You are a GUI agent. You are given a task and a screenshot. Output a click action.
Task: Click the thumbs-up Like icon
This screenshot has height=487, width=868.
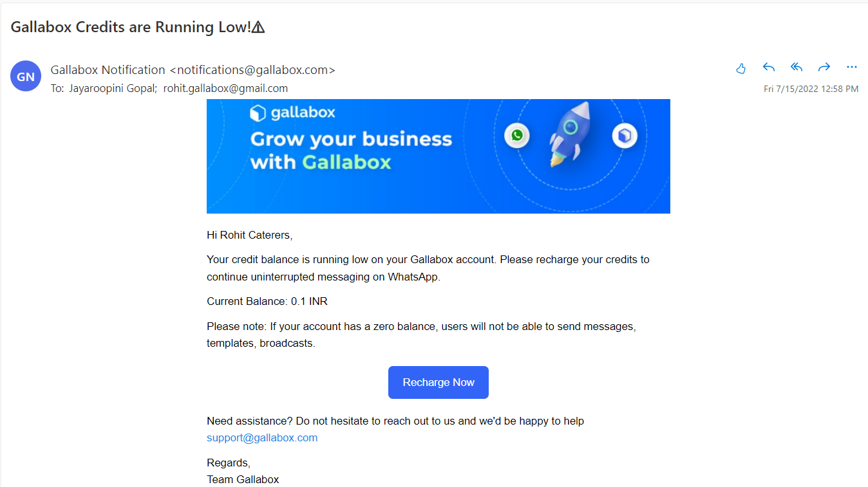pyautogui.click(x=741, y=68)
